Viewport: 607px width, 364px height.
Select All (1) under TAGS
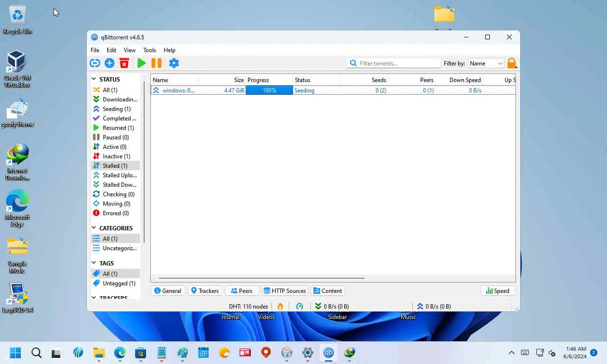pyautogui.click(x=115, y=273)
